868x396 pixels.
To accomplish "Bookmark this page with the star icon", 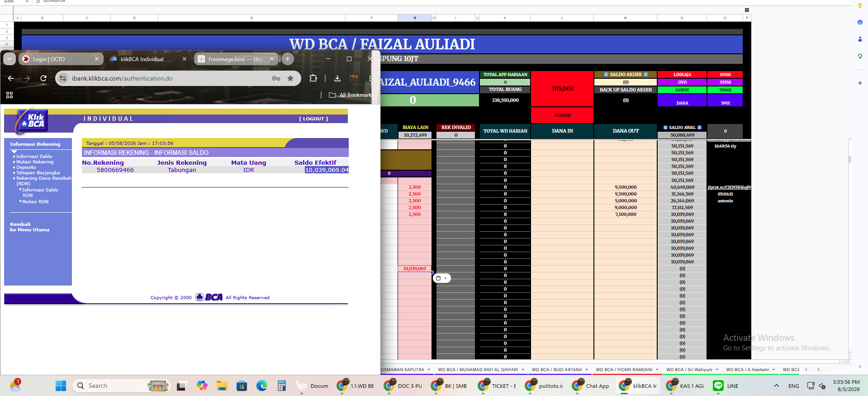I will click(x=290, y=78).
